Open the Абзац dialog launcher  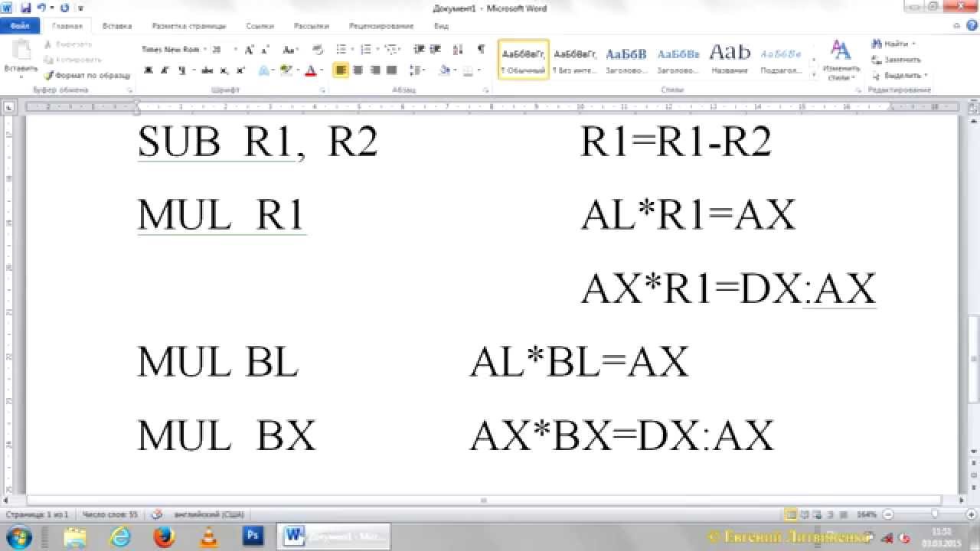pos(486,90)
